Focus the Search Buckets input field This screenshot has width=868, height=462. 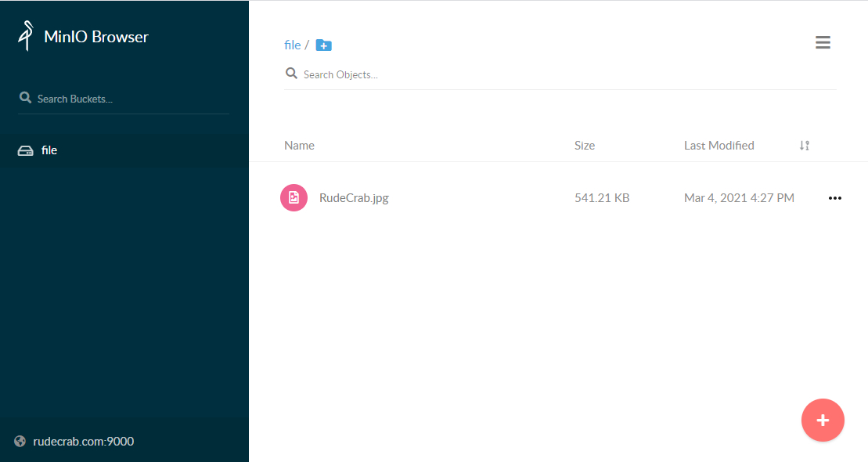pos(124,99)
